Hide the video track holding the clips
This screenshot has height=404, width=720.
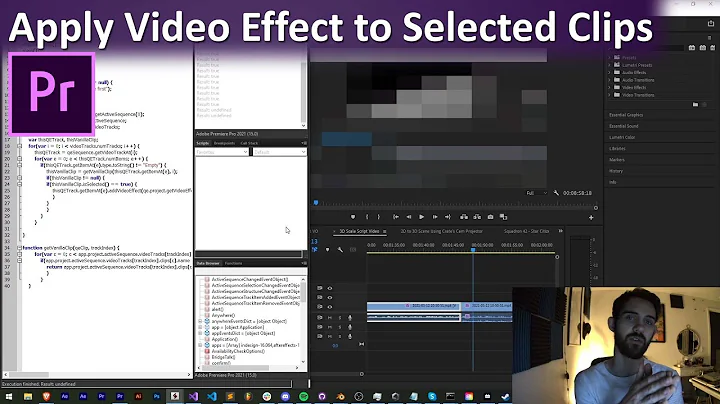pyautogui.click(x=330, y=307)
